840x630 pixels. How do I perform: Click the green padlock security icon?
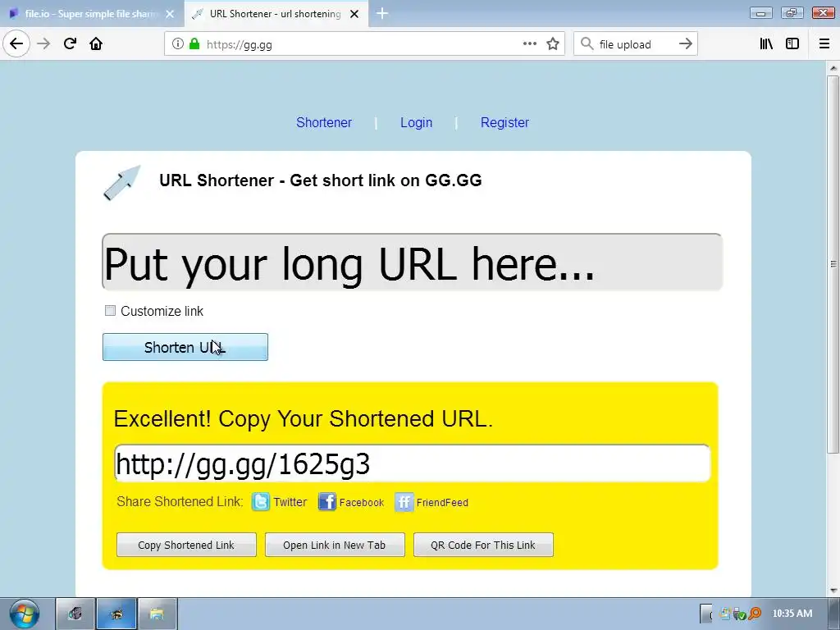click(x=194, y=44)
